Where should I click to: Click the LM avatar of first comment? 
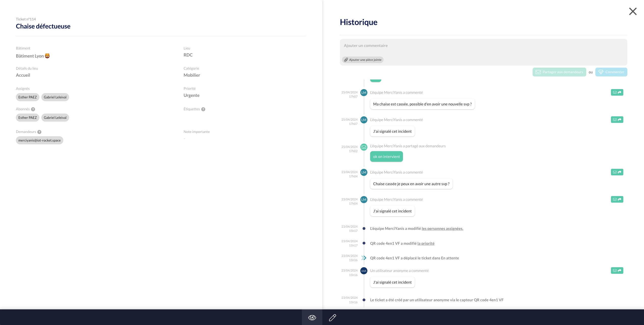[x=364, y=93]
